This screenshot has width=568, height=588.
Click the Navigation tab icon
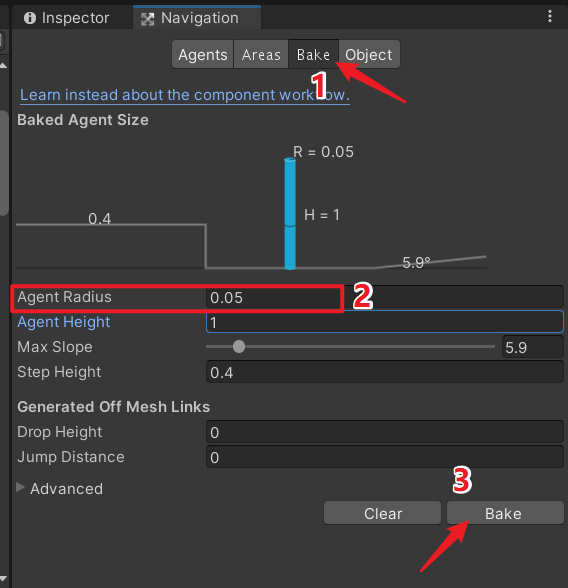(x=147, y=19)
